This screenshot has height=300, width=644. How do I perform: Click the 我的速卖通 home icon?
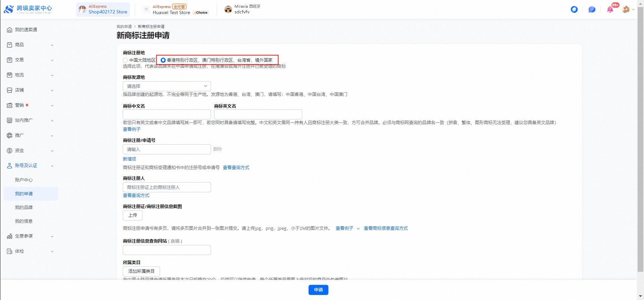[x=9, y=30]
